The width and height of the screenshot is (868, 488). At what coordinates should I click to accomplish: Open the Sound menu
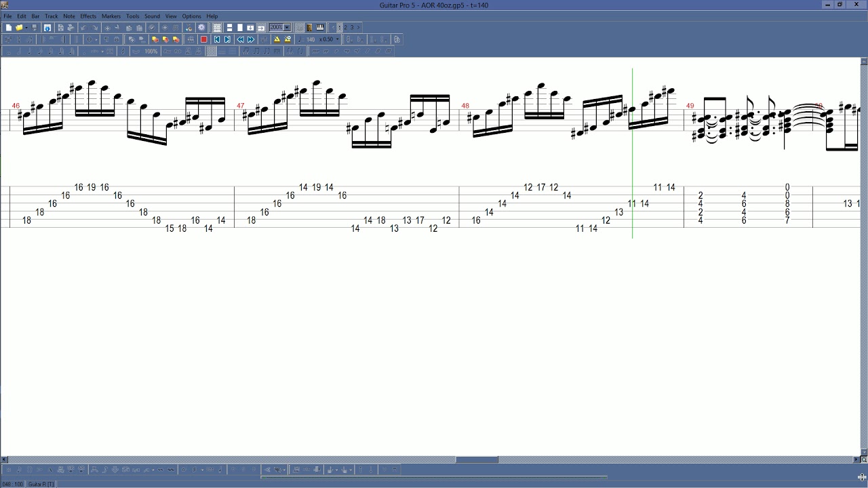(152, 16)
